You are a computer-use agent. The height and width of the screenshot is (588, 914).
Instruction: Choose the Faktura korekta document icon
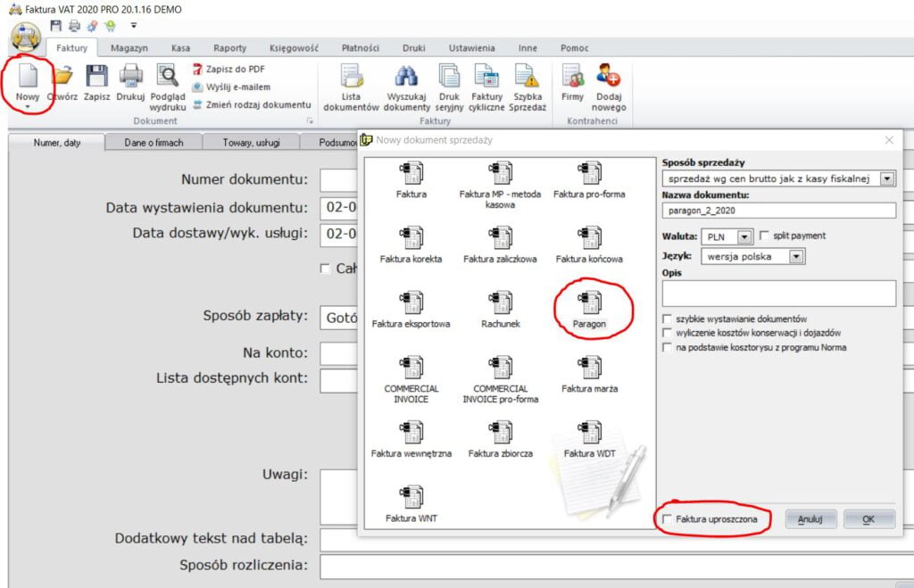pyautogui.click(x=411, y=237)
